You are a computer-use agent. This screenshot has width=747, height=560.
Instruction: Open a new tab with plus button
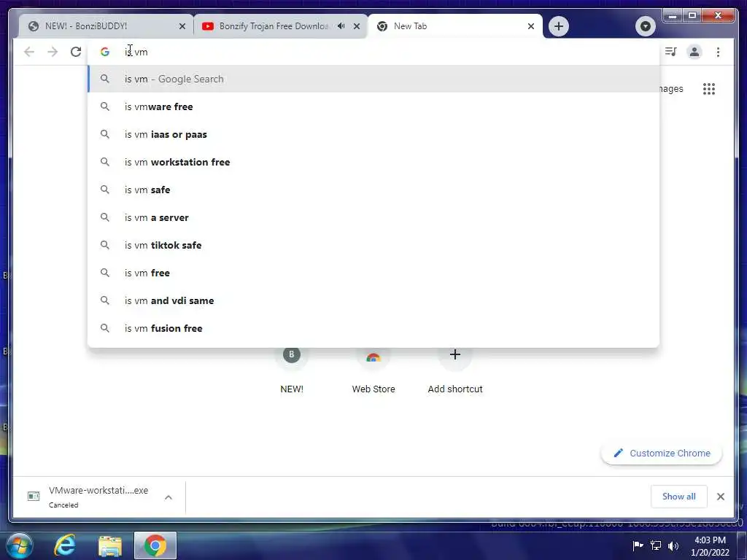point(559,26)
